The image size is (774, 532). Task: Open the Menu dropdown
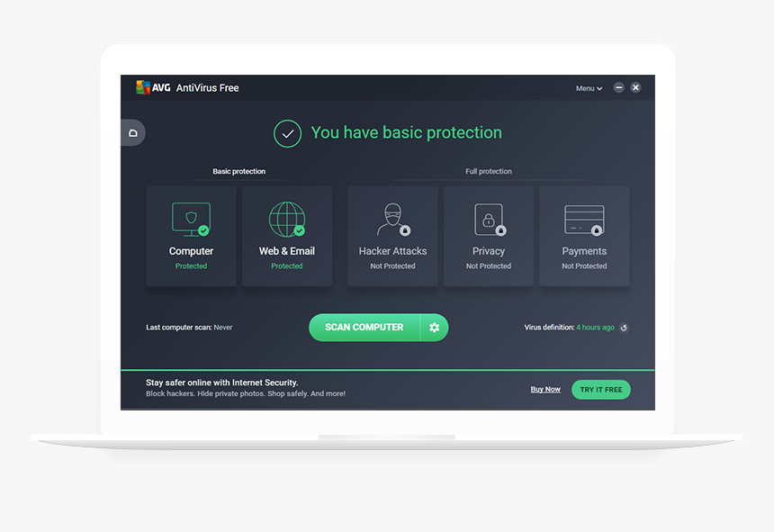click(589, 88)
